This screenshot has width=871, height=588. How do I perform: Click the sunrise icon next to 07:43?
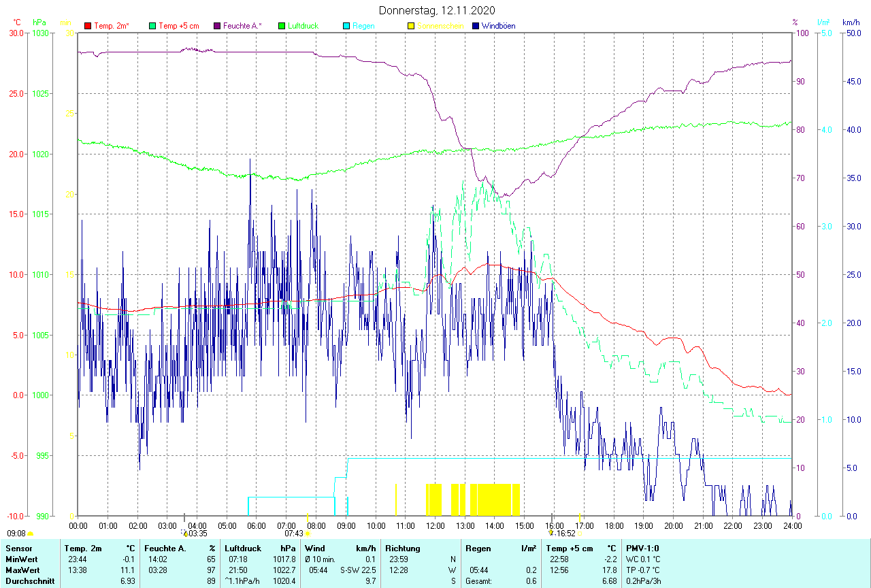click(x=308, y=534)
